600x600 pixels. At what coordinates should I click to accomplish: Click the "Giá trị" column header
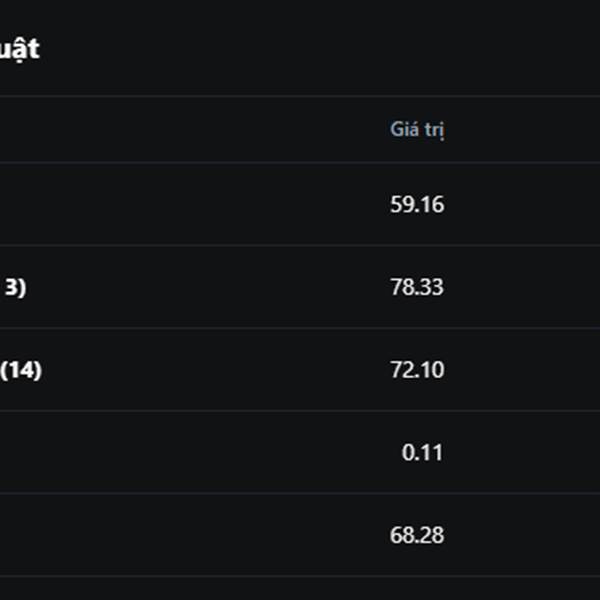(x=417, y=130)
